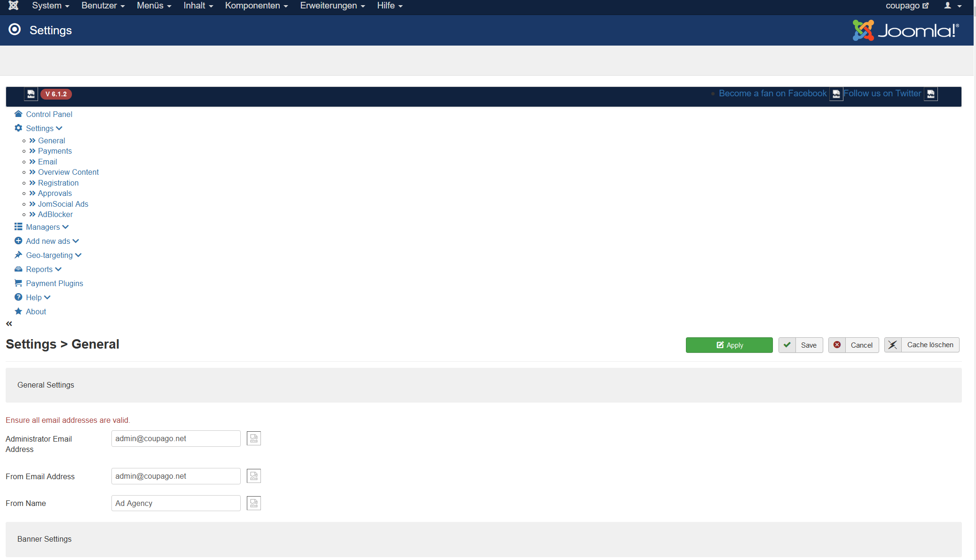The height and width of the screenshot is (560, 976).
Task: Click the broken image icon beside version badge
Action: click(x=31, y=94)
